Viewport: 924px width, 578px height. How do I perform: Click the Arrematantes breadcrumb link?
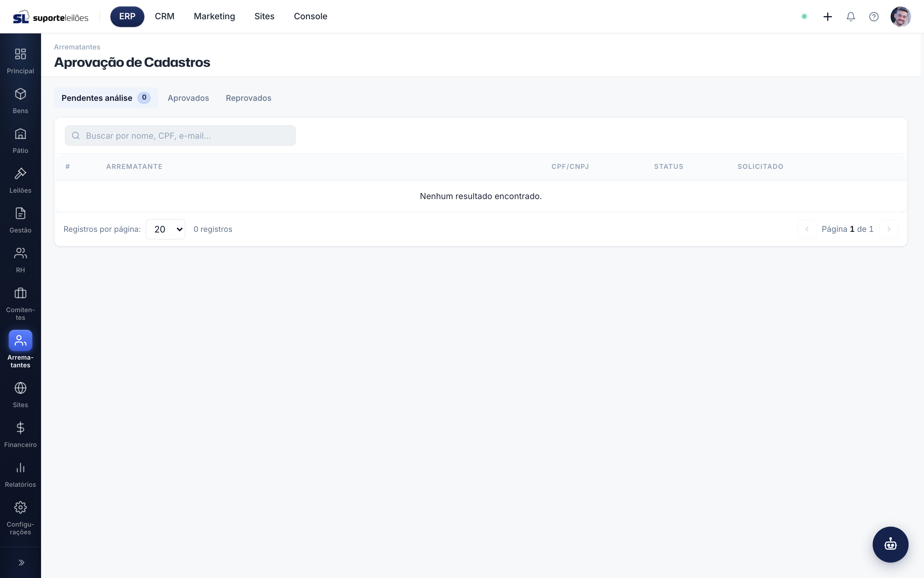(77, 47)
